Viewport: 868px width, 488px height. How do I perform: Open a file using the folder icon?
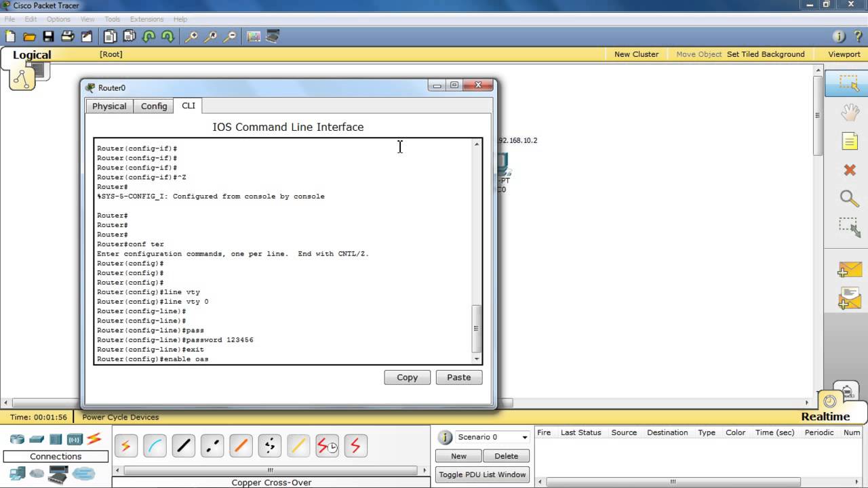pyautogui.click(x=29, y=37)
